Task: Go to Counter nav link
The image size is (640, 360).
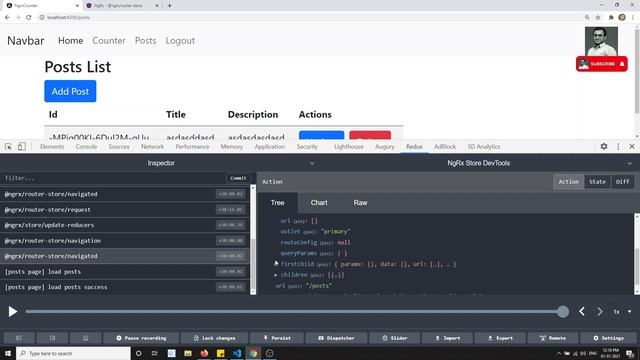Action: pos(109,41)
